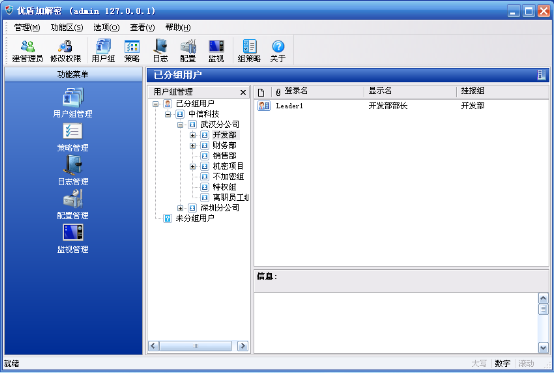Select the 武汉分公司 tree item label
Viewport: 555px width, 374px height.
tap(220, 125)
